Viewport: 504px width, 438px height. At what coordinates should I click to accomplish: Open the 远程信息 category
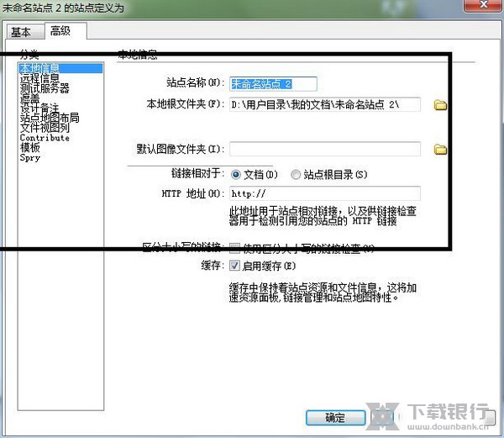pos(39,78)
